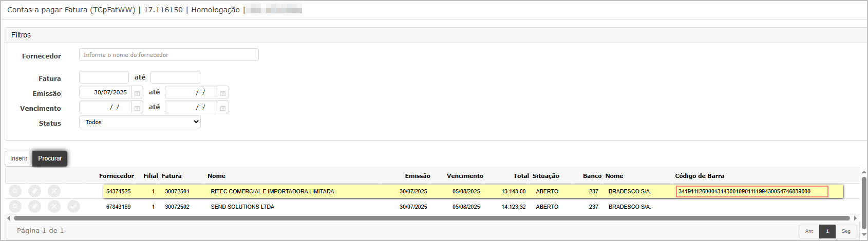Delete the RITEC invoice with X icon

pos(54,191)
